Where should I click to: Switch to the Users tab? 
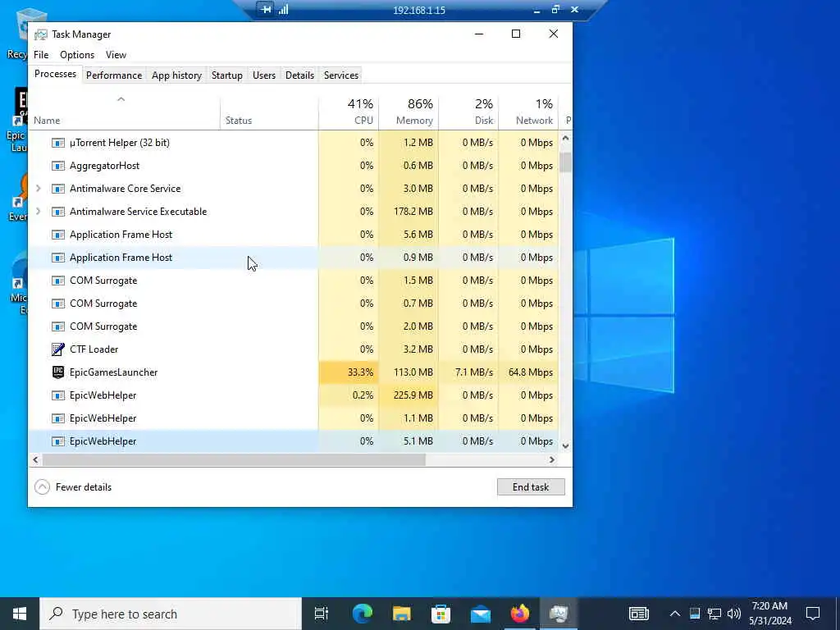coord(264,75)
